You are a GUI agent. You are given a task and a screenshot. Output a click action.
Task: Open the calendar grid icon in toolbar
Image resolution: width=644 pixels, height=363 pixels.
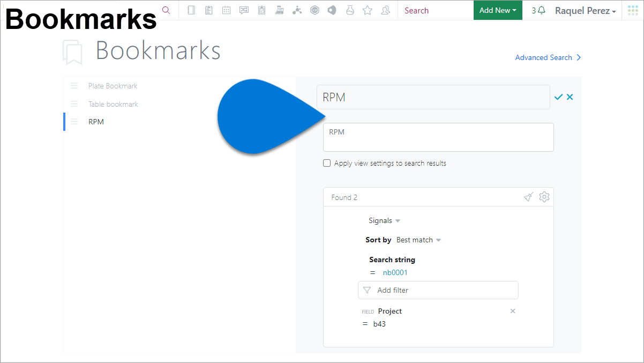click(x=227, y=10)
